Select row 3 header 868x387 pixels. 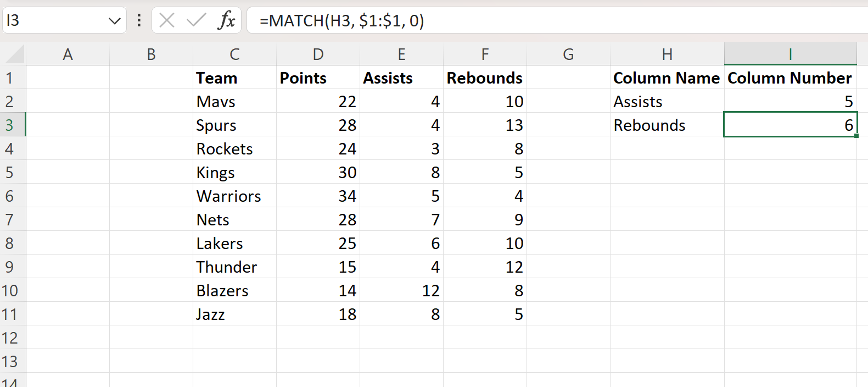pos(10,125)
